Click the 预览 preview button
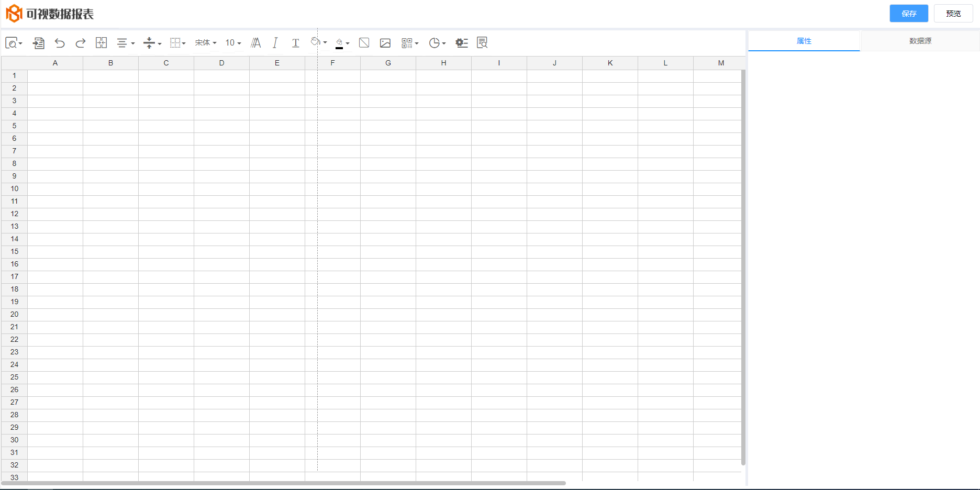 (953, 14)
